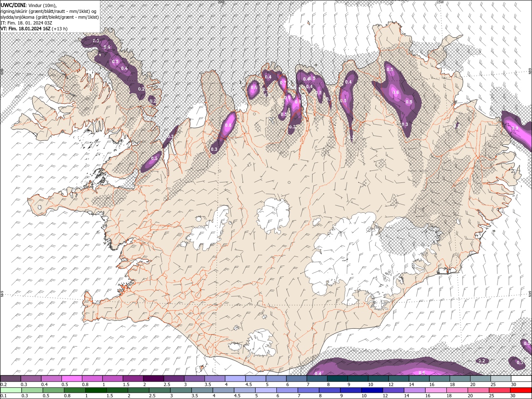The width and height of the screenshot is (532, 399).
Task: Click the 20W longitude label
Action: (x=221, y=2)
